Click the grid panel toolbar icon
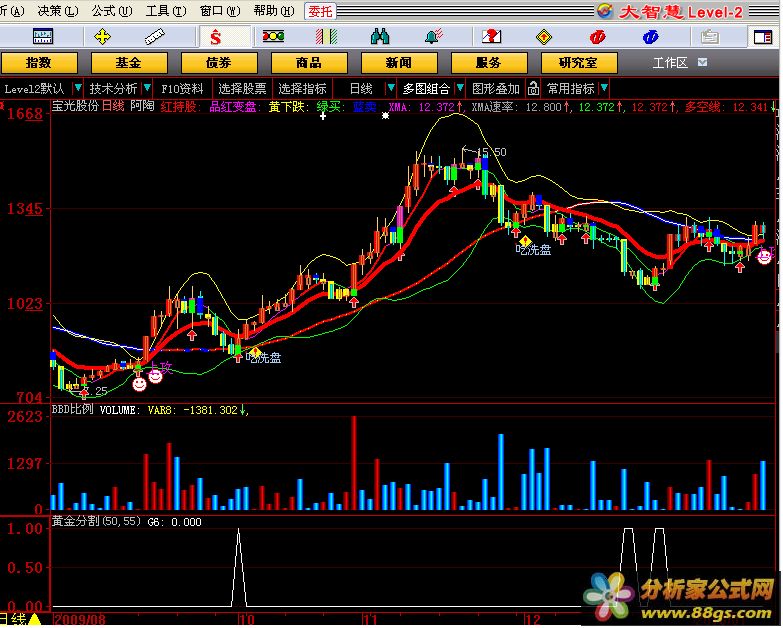This screenshot has height=628, width=783. point(42,36)
